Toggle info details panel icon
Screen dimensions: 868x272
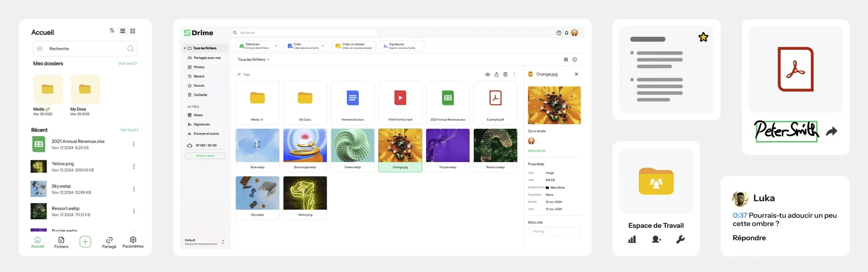(575, 59)
